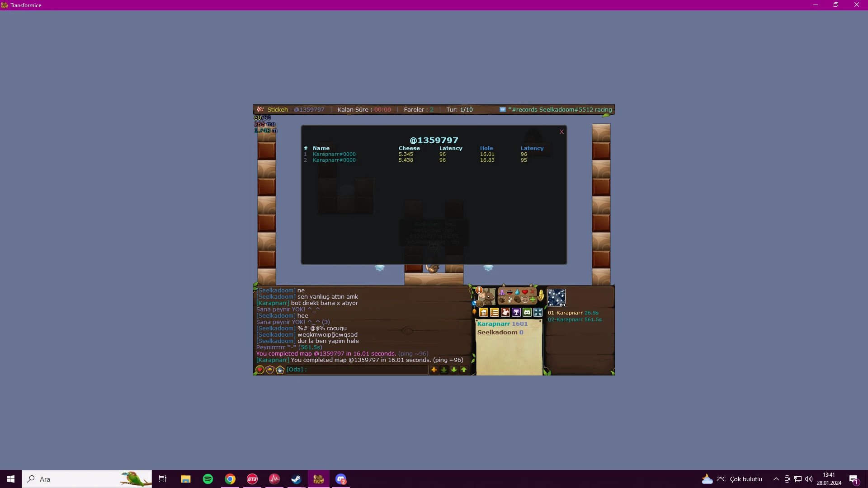The height and width of the screenshot is (488, 868).
Task: Open the smiley face emoji selector
Action: (x=525, y=300)
